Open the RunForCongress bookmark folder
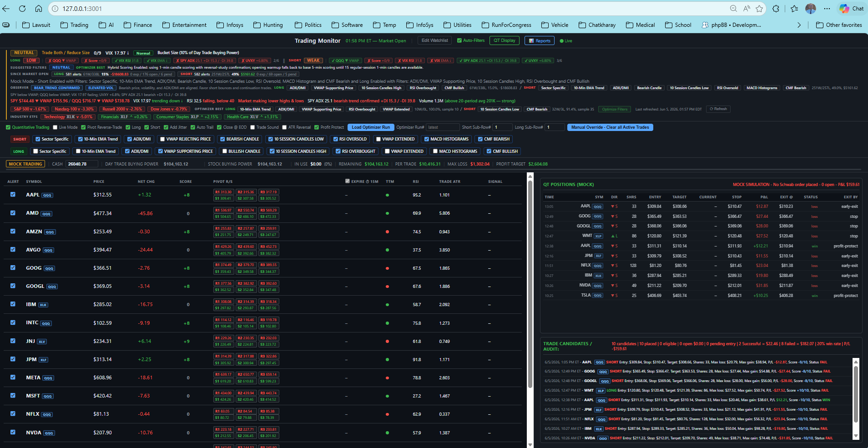This screenshot has height=448, width=868. pos(506,25)
